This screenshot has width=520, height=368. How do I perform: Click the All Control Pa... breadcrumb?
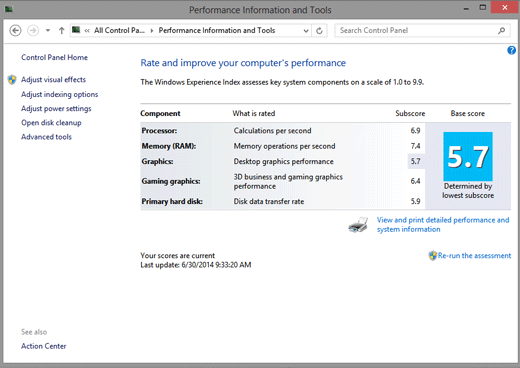(119, 30)
